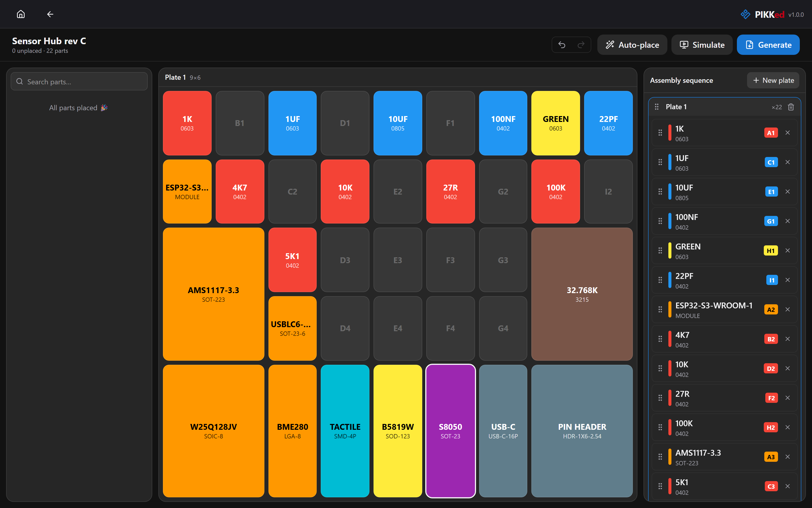Select the empty C2 slot
The image size is (812, 508).
pyautogui.click(x=293, y=192)
